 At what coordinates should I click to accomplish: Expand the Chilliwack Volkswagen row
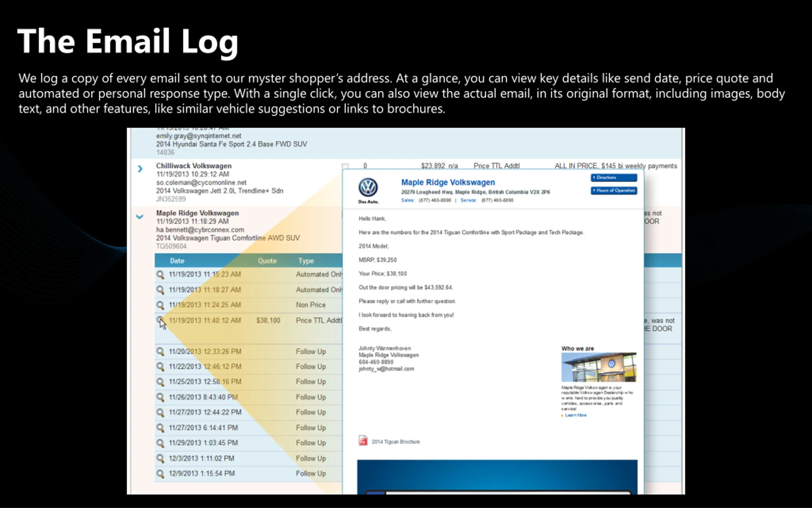pyautogui.click(x=140, y=169)
